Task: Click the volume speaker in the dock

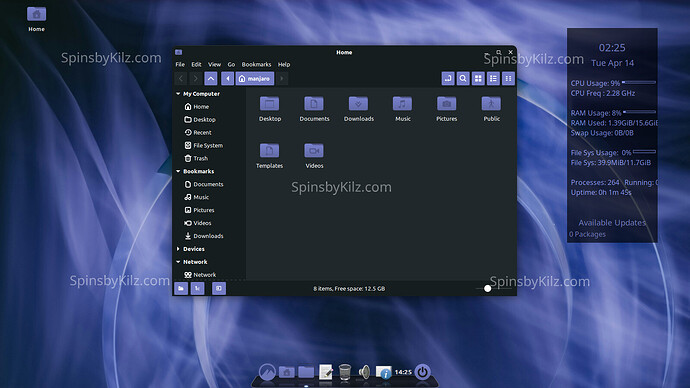Action: click(x=364, y=372)
